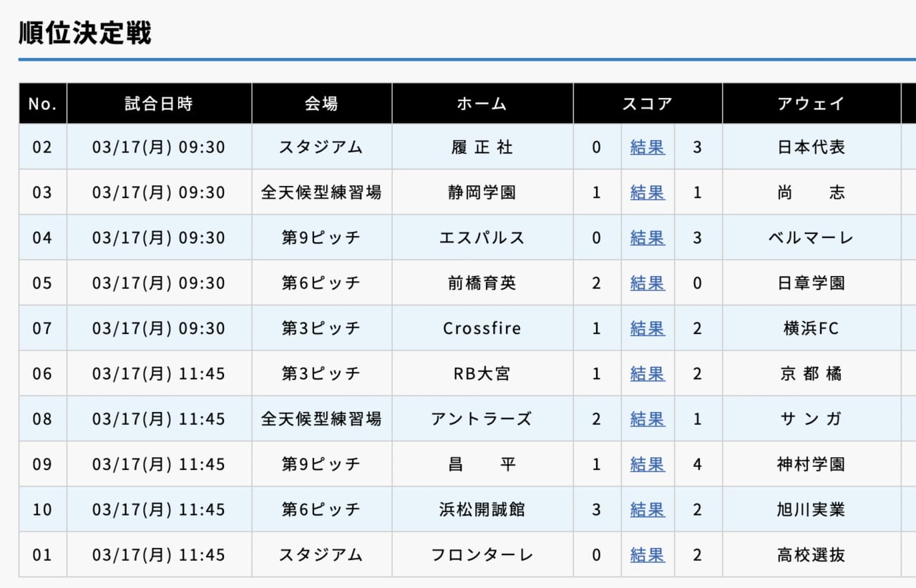
Task: Click the アウェイ column header
Action: tap(812, 104)
